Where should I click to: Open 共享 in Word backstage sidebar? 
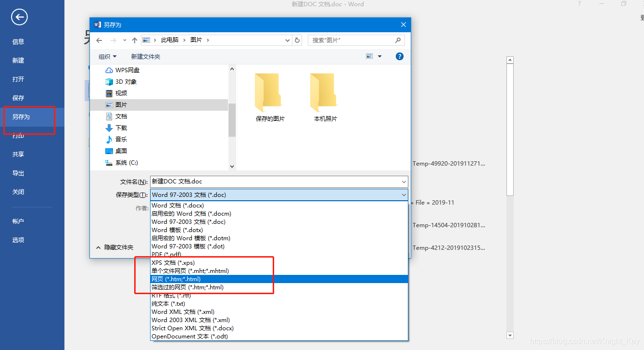pos(32,155)
